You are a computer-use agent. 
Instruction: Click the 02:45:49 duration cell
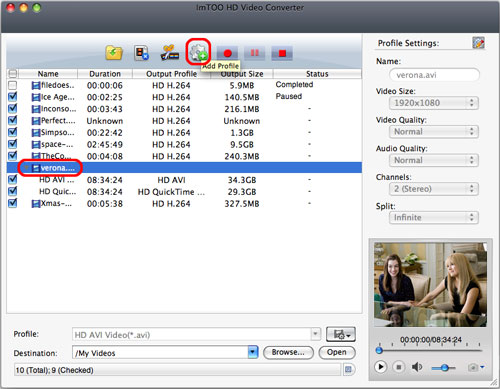coord(105,145)
